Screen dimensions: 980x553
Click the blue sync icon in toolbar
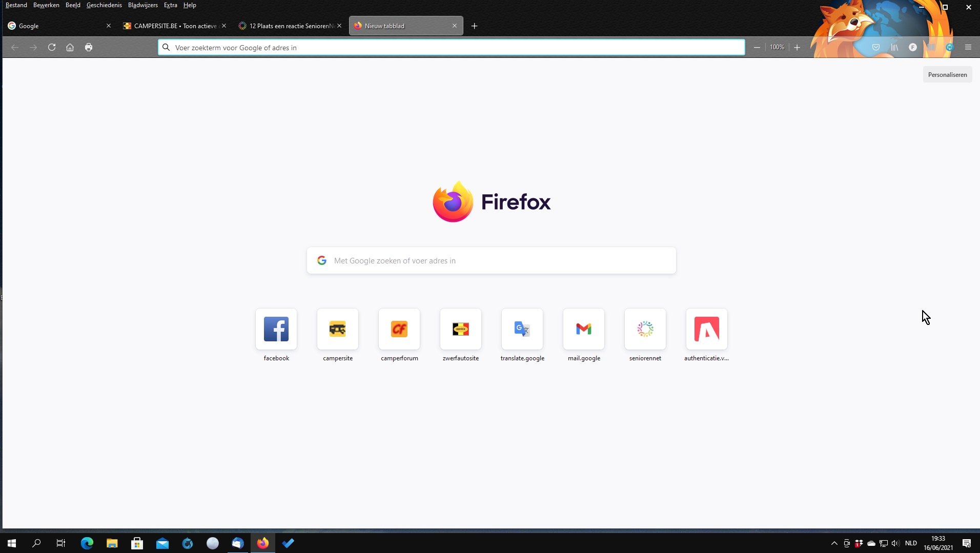(x=950, y=47)
